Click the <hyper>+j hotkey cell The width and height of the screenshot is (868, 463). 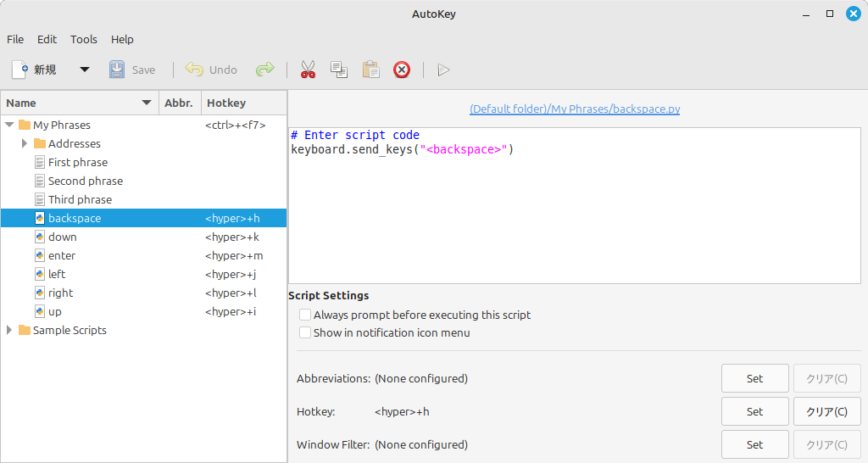coord(231,275)
